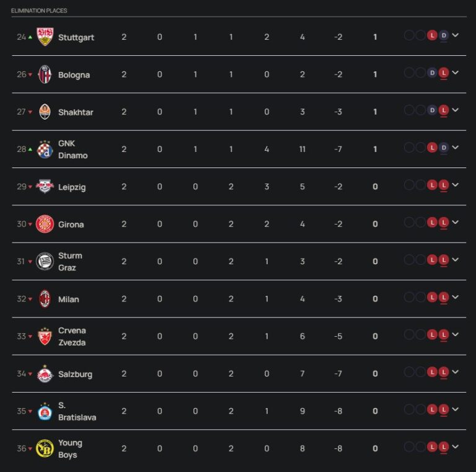
Task: Click GNK Dinamo's draw form badge
Action: 443,148
